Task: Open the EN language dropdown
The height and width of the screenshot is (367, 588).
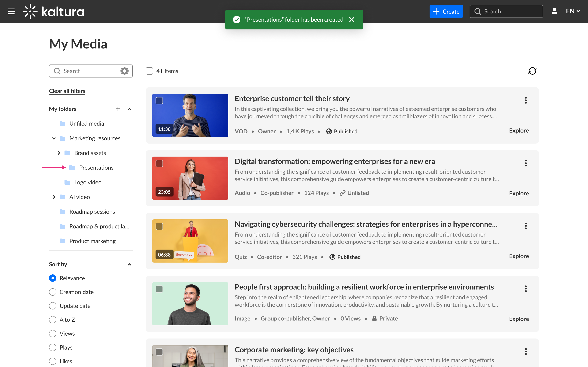Action: 573,11
